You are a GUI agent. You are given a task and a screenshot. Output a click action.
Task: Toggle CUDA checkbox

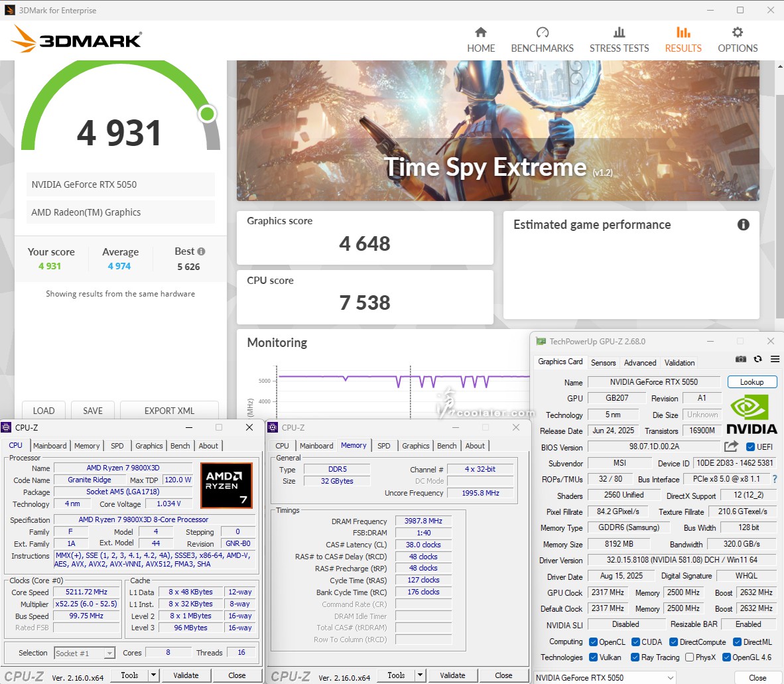635,642
